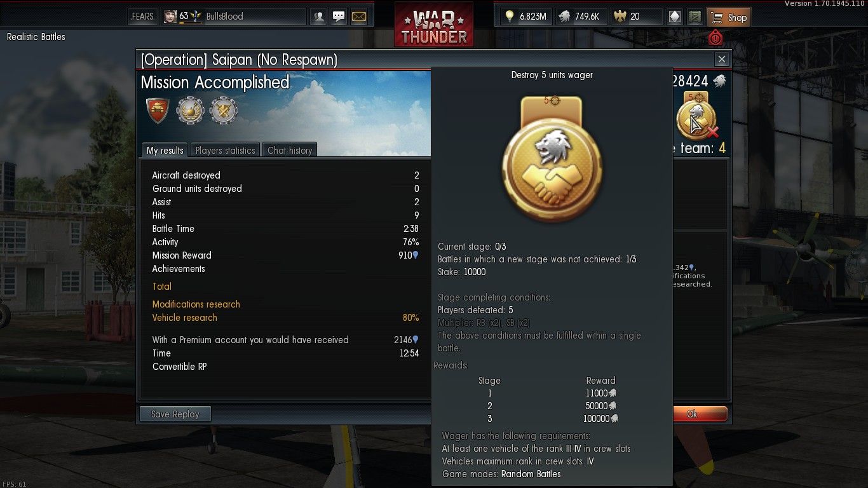
Task: Select the silver bomb achievement medal
Action: coord(190,111)
